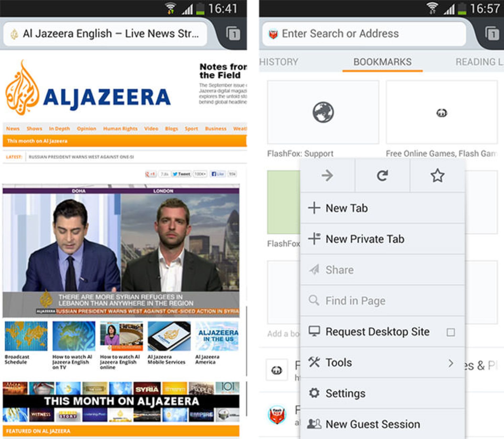Click the Google +1 share icon
The height and width of the screenshot is (439, 504).
click(x=151, y=174)
